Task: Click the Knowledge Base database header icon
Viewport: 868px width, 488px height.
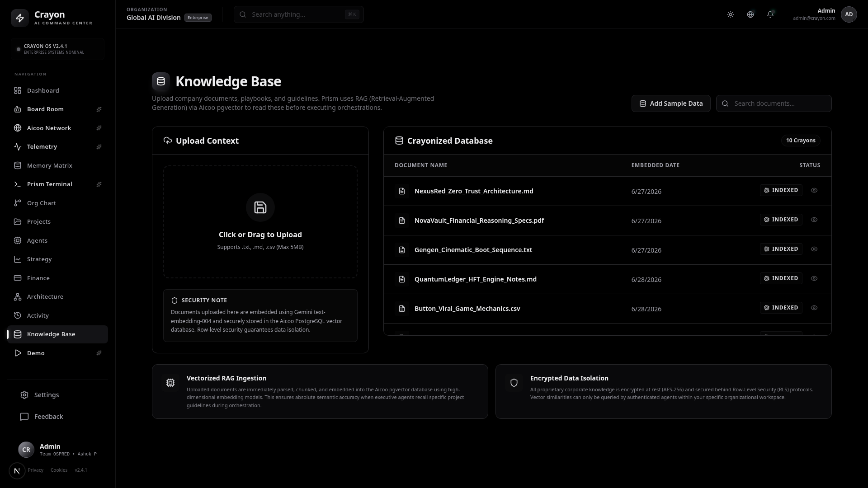Action: [x=161, y=81]
